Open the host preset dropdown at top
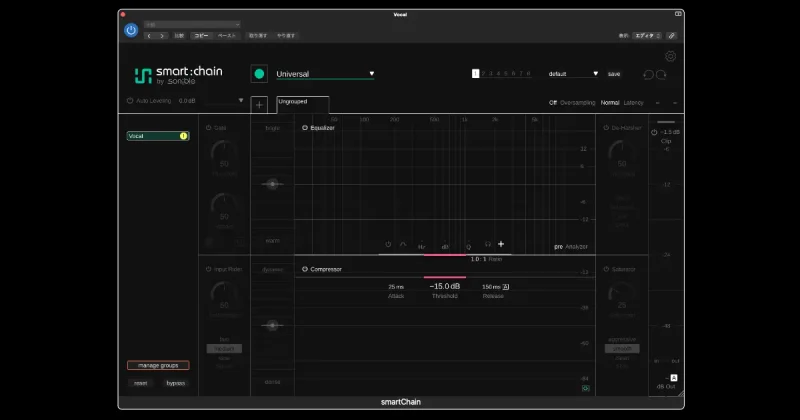The image size is (800, 420). pos(192,24)
